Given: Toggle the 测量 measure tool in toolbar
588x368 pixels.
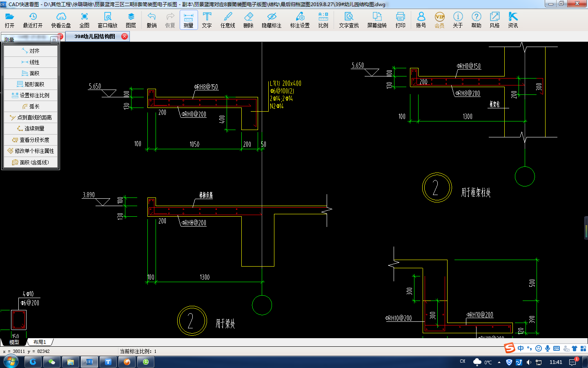Looking at the screenshot, I should coord(189,20).
